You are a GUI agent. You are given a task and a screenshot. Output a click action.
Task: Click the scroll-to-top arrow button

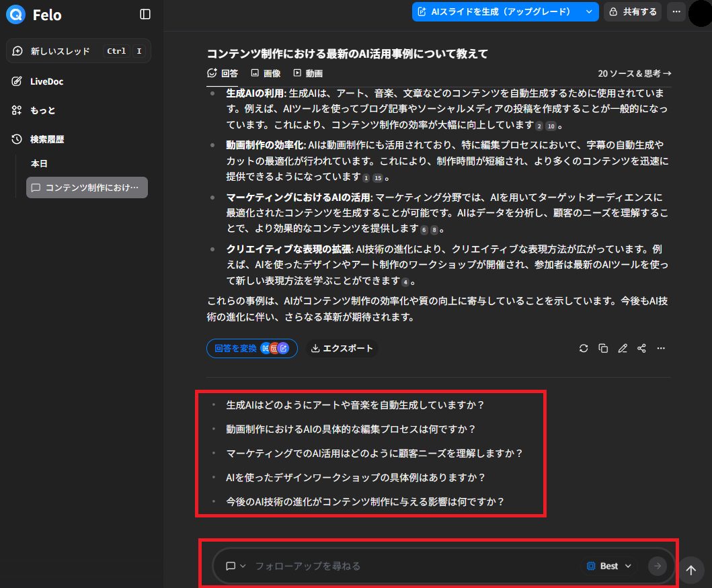click(690, 570)
